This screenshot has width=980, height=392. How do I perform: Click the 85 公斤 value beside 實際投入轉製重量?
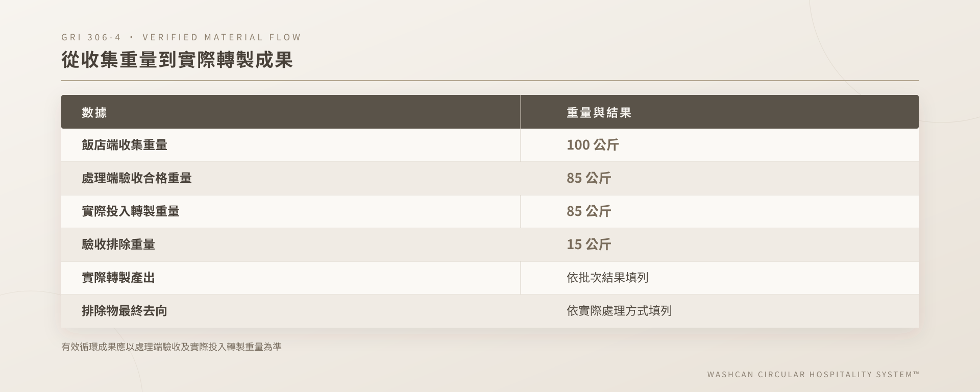589,211
